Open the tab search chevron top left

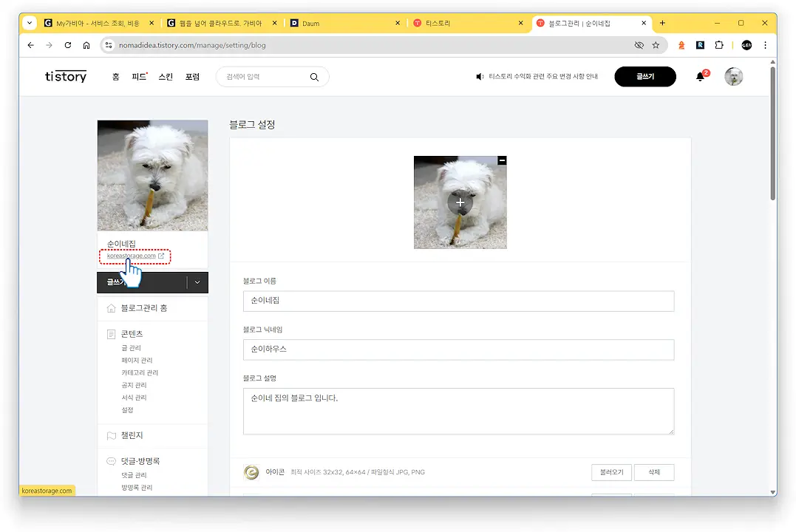coord(29,23)
